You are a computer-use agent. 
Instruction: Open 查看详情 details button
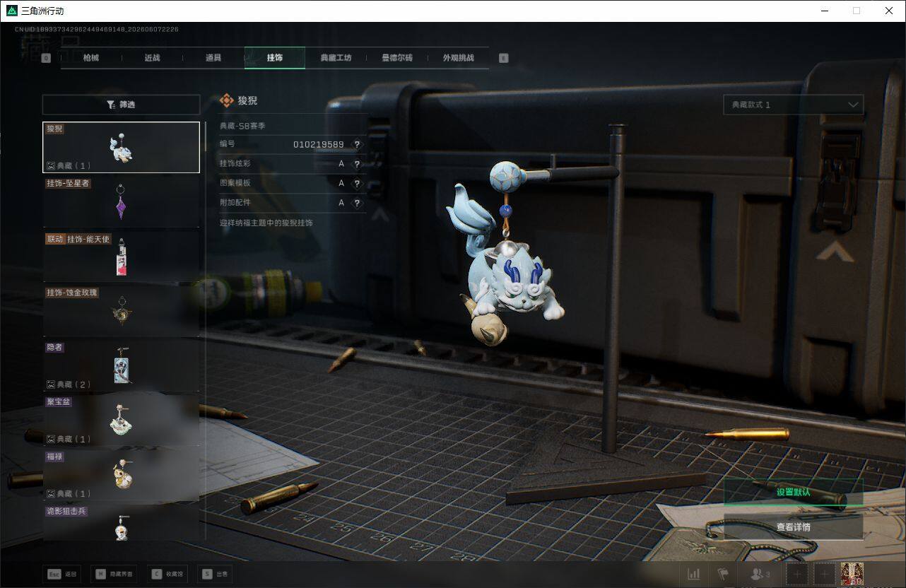(x=793, y=527)
